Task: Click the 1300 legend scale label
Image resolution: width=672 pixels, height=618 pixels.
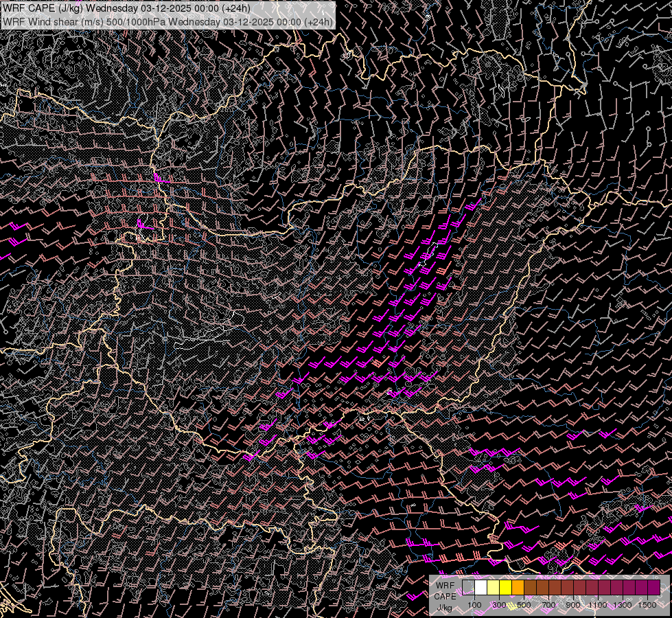Action: pos(623,605)
